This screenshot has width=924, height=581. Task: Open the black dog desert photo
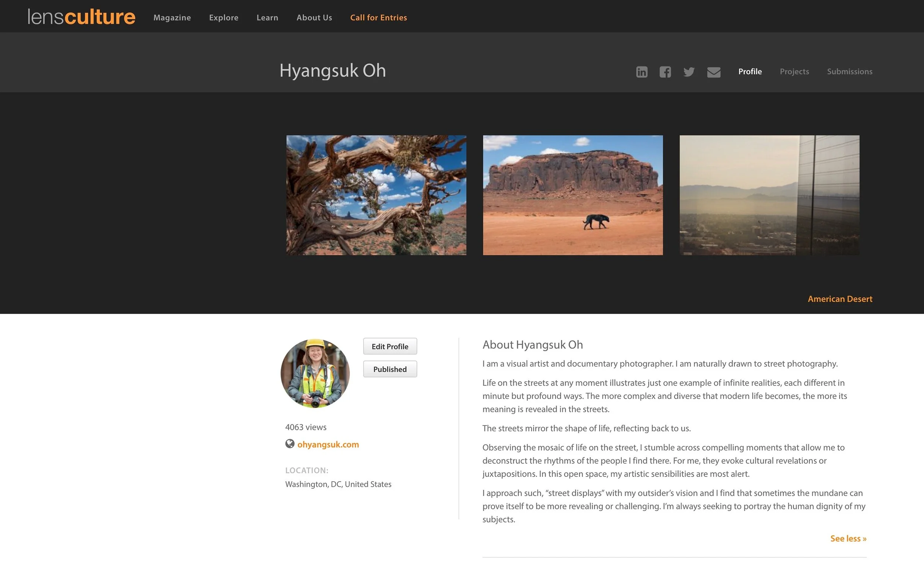coord(573,195)
